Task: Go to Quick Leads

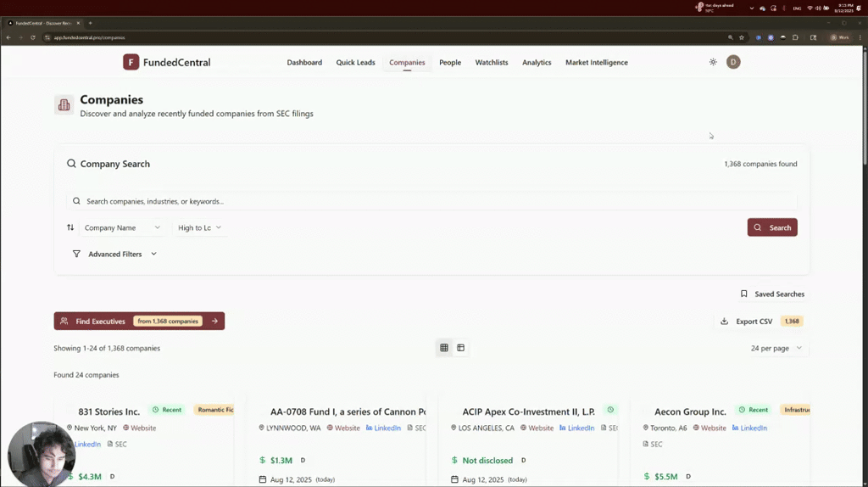Action: pos(355,63)
